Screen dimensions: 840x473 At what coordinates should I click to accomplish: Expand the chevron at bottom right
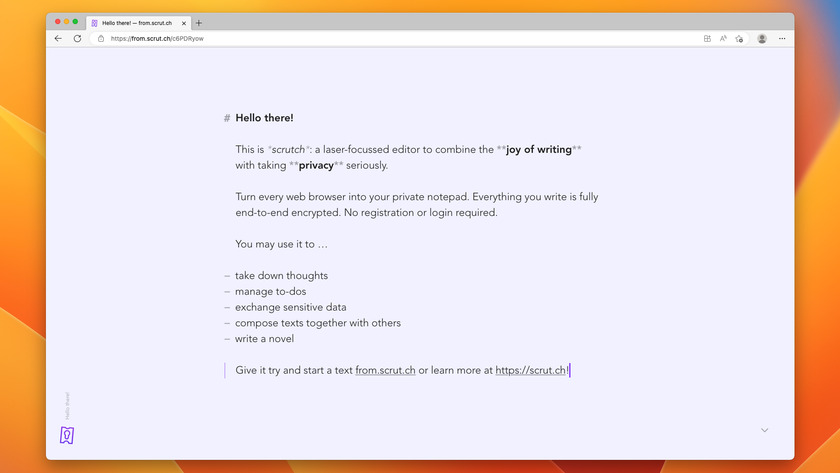tap(764, 430)
